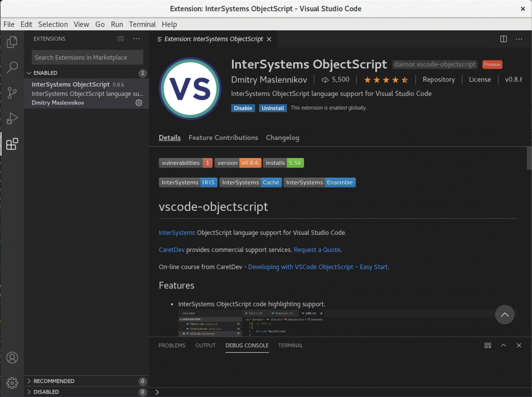Switch to the Feature Contributions tab

[223, 138]
